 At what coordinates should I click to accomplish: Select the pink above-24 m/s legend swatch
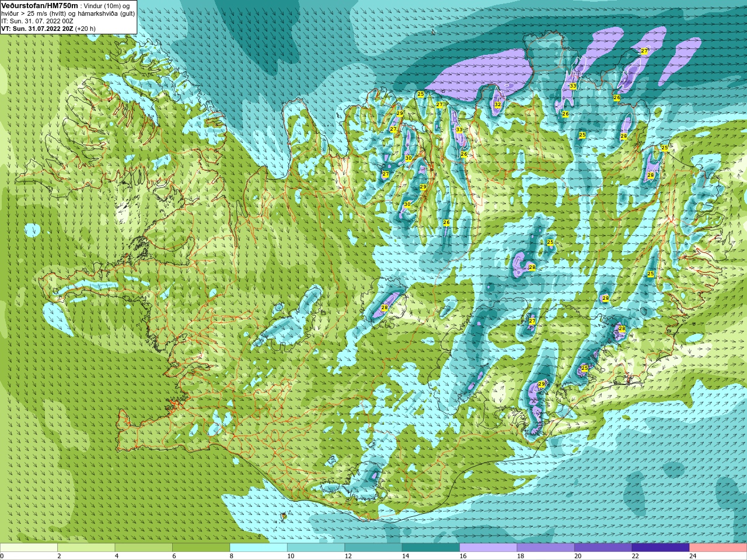point(718,547)
